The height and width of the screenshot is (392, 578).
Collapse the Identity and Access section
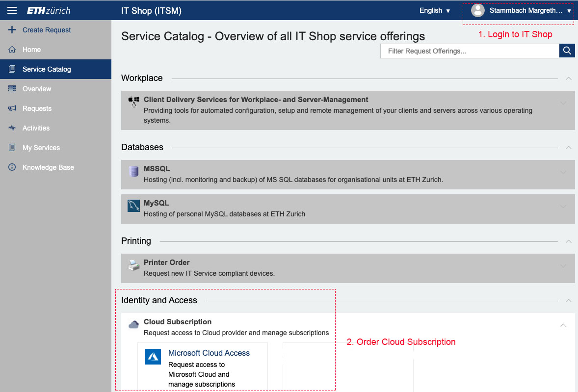pos(568,301)
